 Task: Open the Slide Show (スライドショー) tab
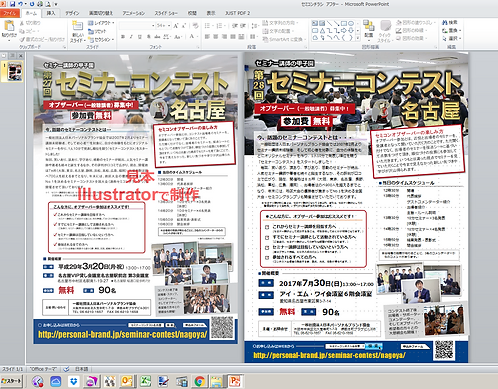click(x=166, y=13)
